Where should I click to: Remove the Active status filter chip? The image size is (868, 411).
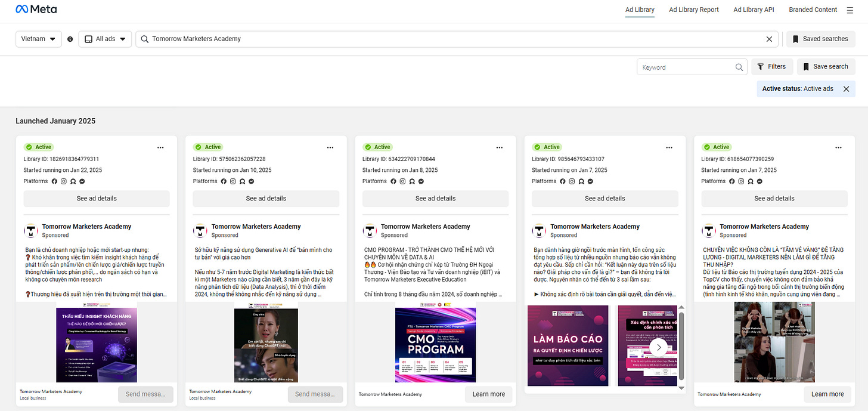846,89
